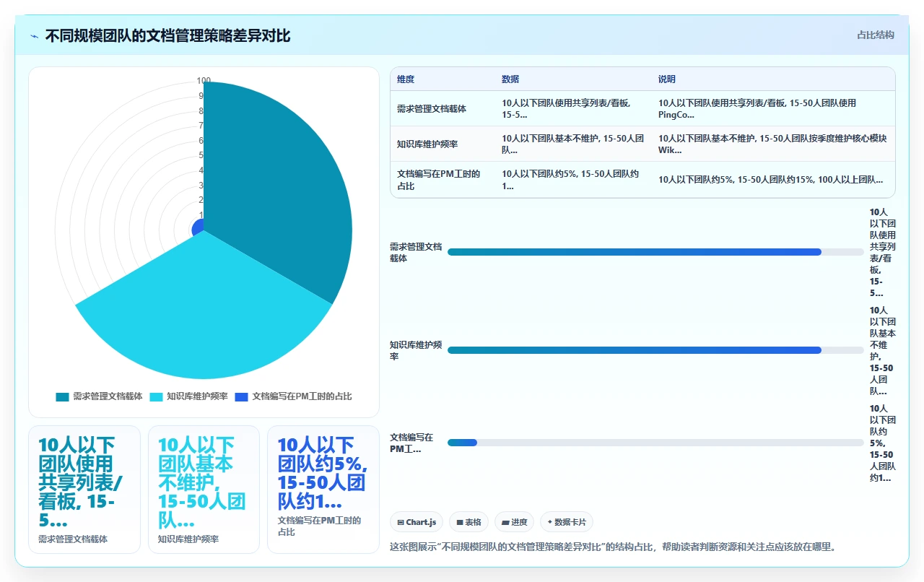The height and width of the screenshot is (582, 924).
Task: Toggle 文档编写在PM工时的占比 legend swatch
Action: coord(242,396)
